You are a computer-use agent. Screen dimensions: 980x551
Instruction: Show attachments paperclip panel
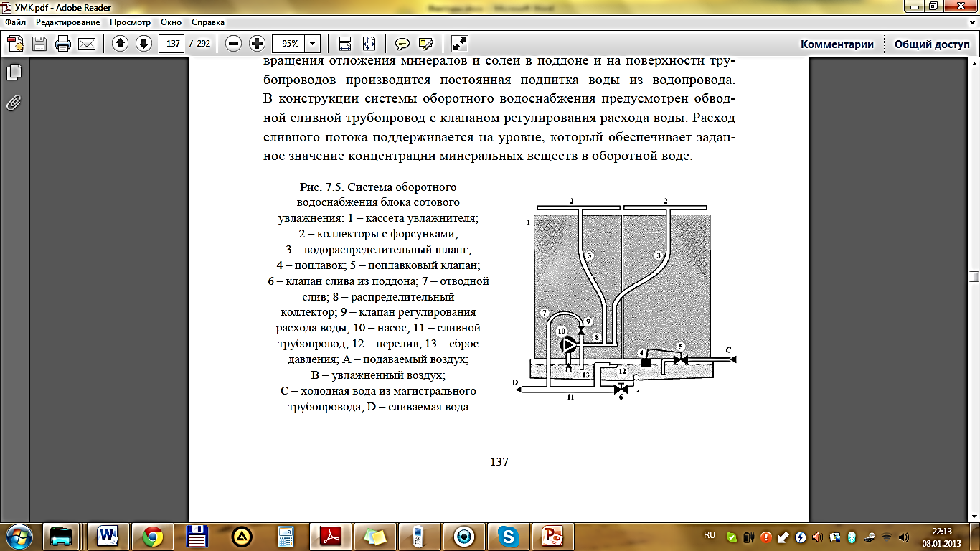pos(14,103)
